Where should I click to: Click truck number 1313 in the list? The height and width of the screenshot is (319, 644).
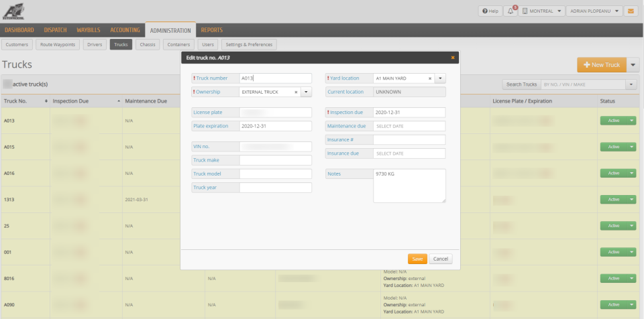pyautogui.click(x=9, y=200)
